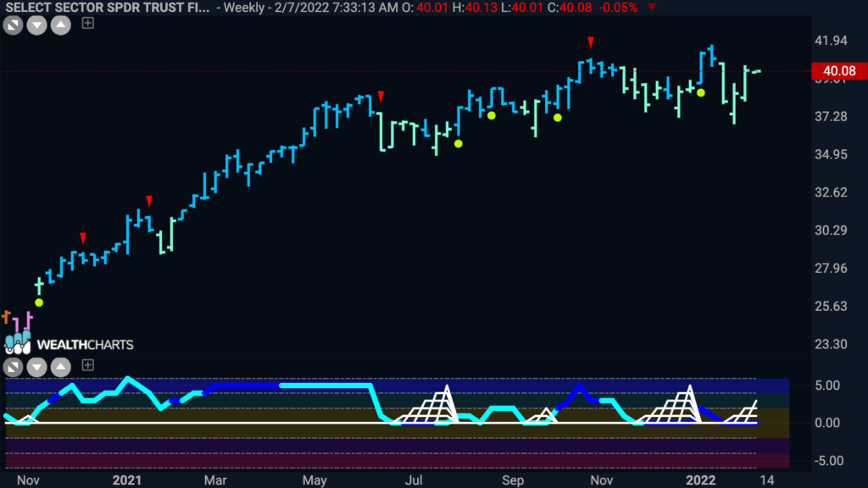Click the price panel's up-arrow button
The width and height of the screenshot is (868, 488).
[x=61, y=25]
